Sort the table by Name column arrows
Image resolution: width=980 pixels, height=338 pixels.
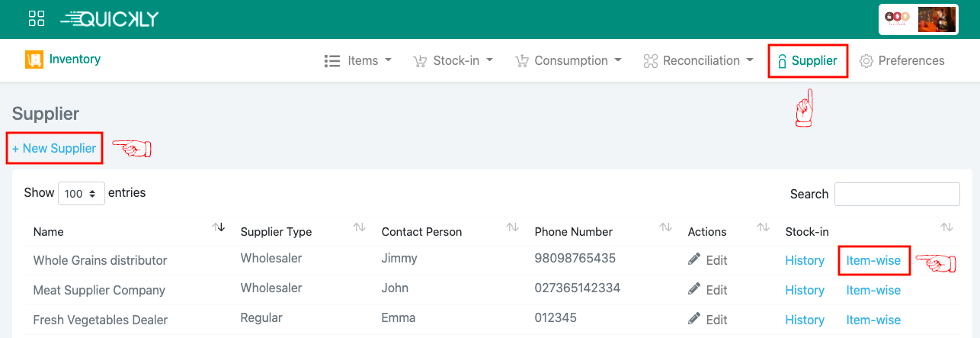pyautogui.click(x=219, y=227)
